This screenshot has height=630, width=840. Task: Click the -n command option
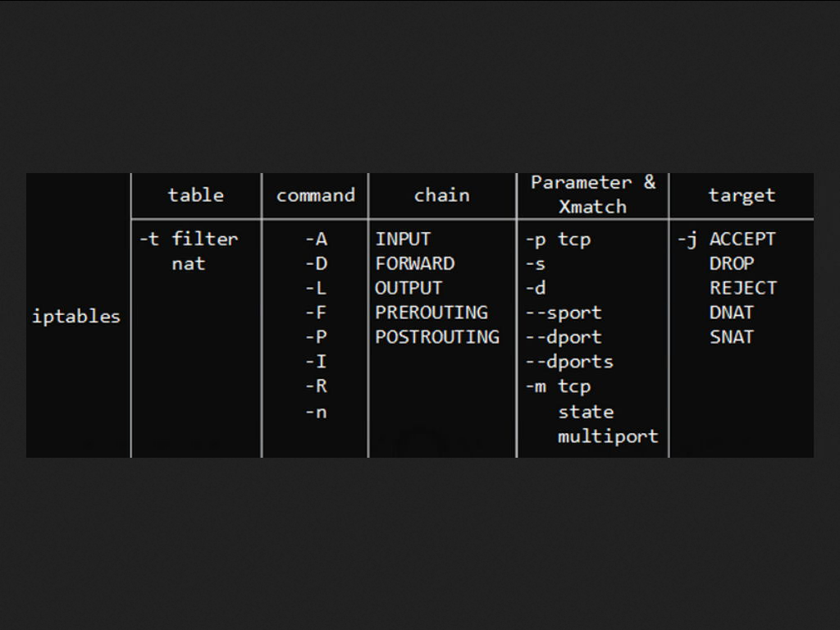[x=316, y=411]
